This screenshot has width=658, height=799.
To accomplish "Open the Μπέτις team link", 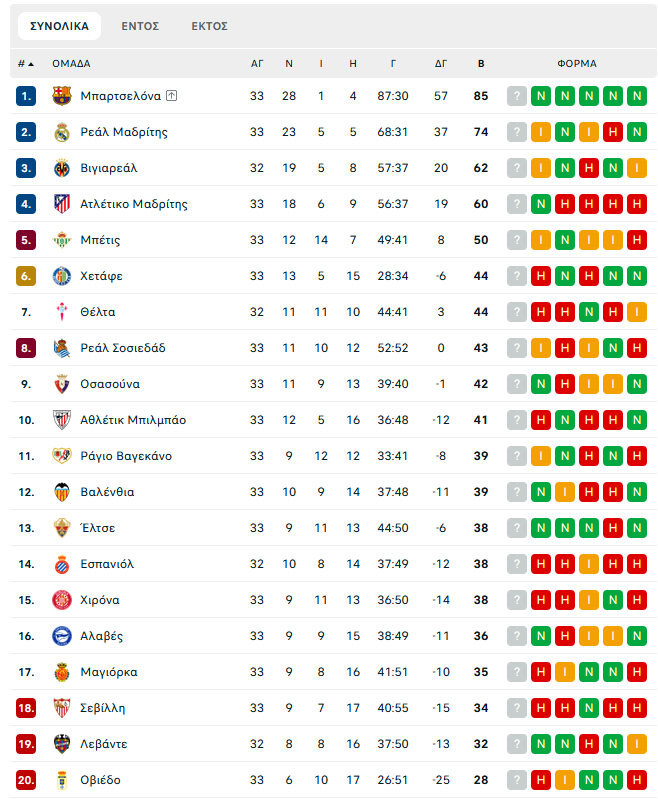I will [x=101, y=240].
